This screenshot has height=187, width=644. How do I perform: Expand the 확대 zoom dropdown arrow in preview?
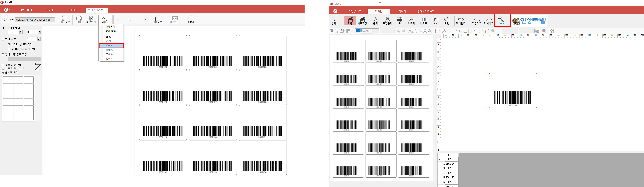[112, 20]
